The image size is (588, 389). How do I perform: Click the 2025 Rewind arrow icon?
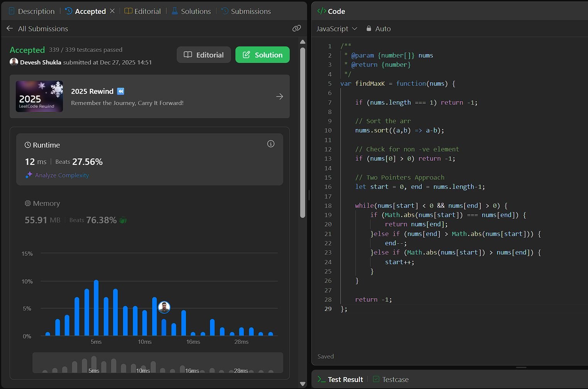click(x=280, y=97)
